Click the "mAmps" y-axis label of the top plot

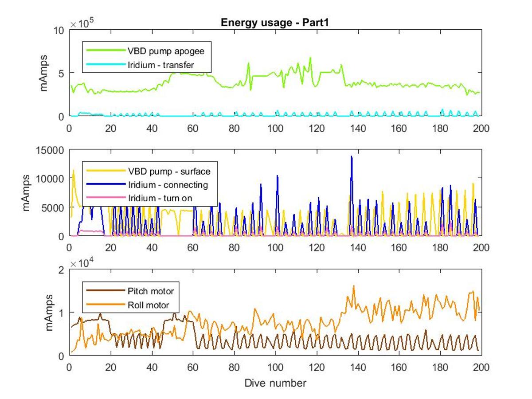45,73
